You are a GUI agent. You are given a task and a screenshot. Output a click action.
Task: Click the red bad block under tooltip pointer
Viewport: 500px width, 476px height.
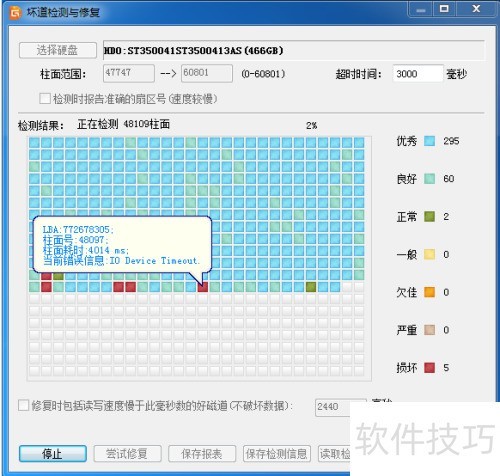(x=203, y=287)
